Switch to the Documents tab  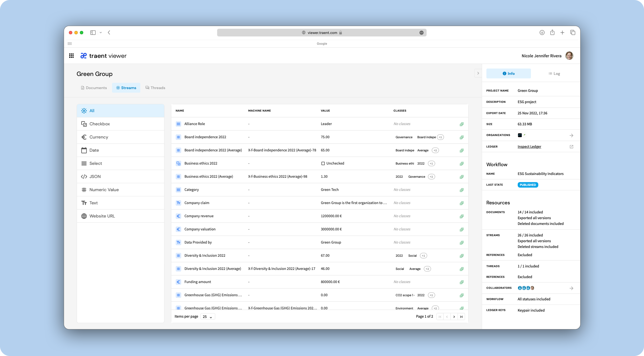(94, 88)
